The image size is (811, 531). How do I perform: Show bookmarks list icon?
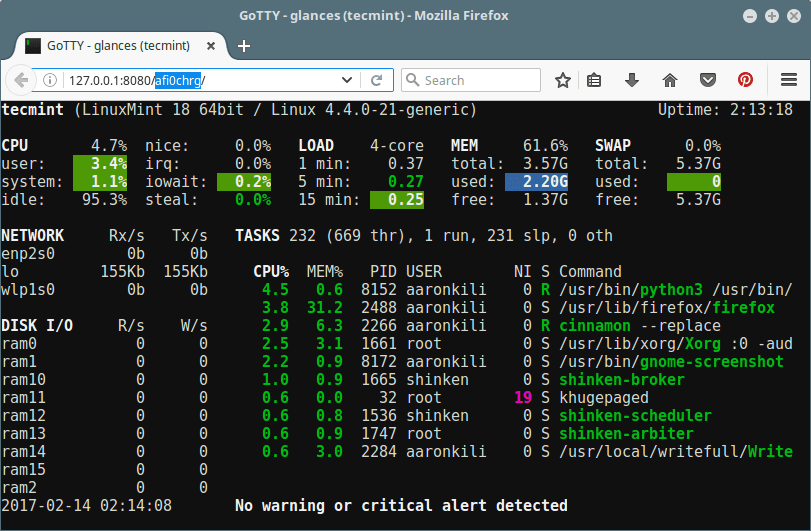pyautogui.click(x=595, y=80)
